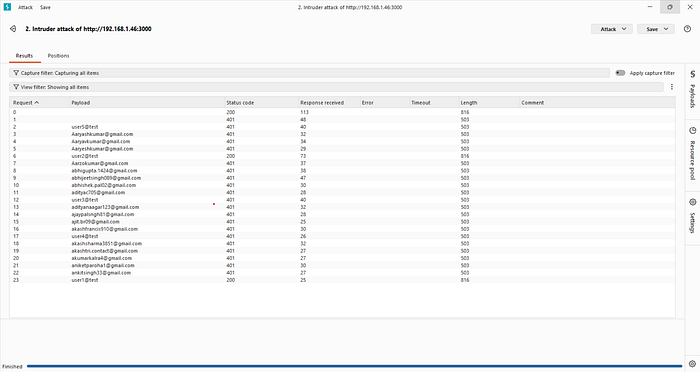
Task: Select request row number 1
Action: tap(342, 120)
